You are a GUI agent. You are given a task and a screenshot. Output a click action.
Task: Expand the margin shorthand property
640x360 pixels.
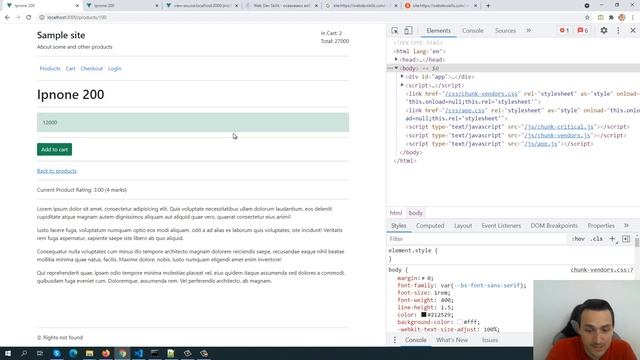point(423,278)
